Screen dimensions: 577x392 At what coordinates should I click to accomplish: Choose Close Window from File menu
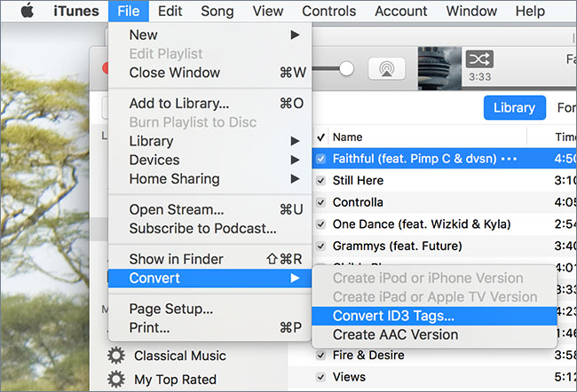(x=209, y=73)
